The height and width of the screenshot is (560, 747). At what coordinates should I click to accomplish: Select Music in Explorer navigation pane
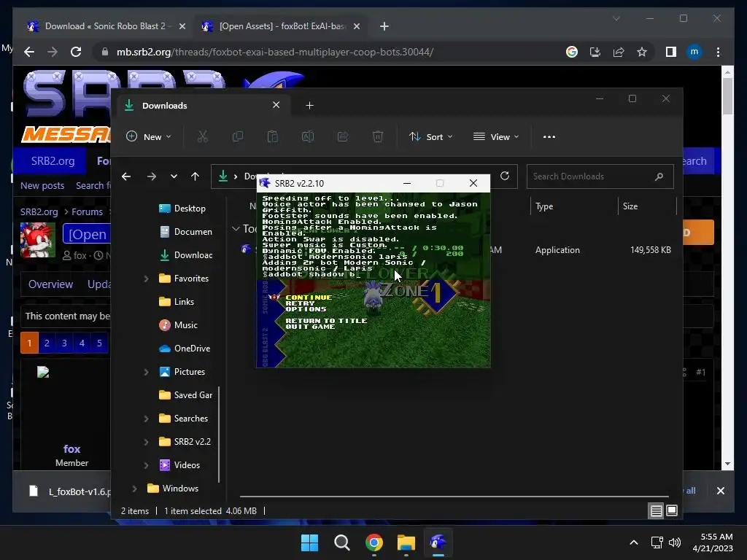(x=179, y=325)
